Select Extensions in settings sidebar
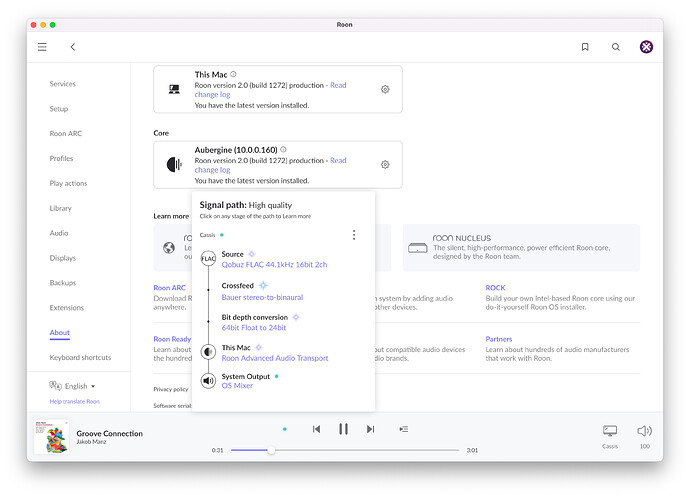690x497 pixels. [x=66, y=308]
